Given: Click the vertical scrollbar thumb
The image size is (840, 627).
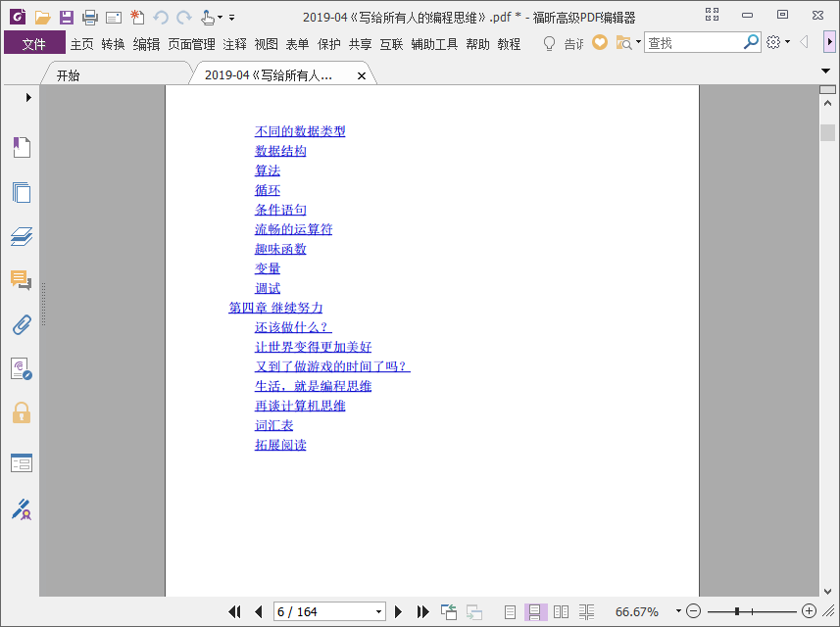Looking at the screenshot, I should (x=827, y=132).
